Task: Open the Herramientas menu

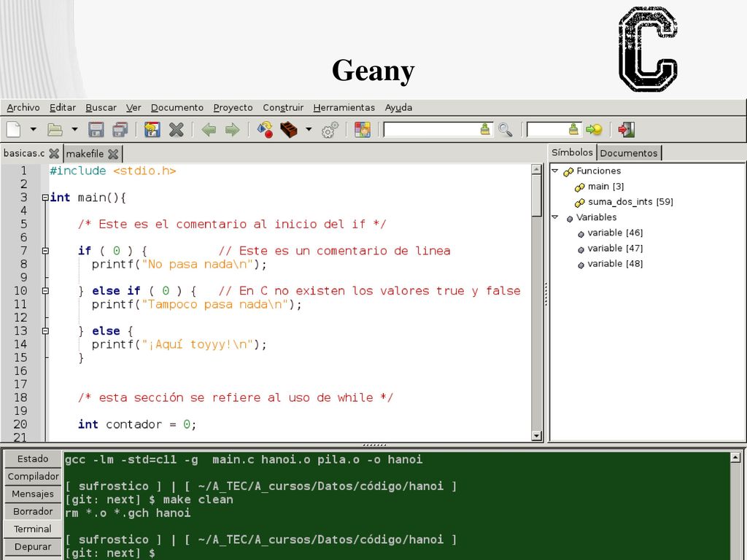Action: click(x=344, y=108)
